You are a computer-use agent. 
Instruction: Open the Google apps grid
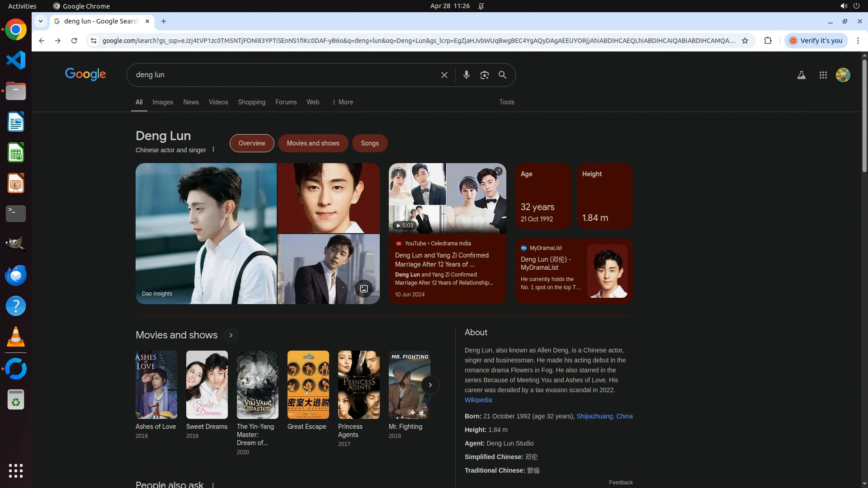(823, 75)
